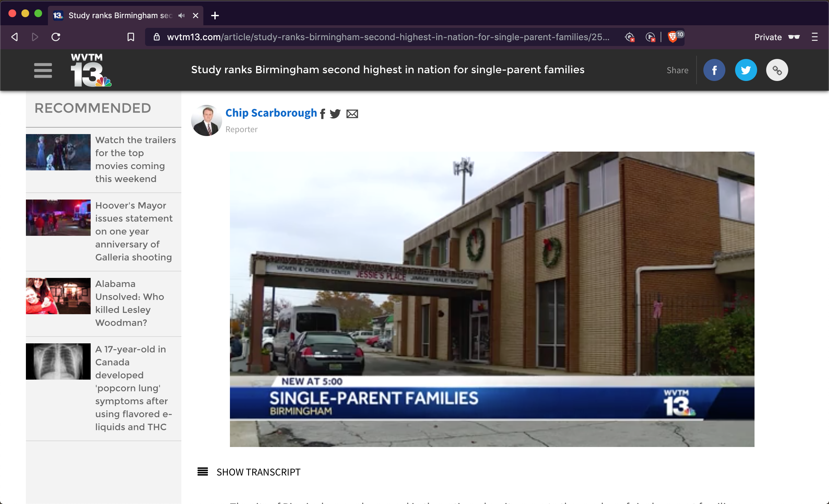Bookmark this article page
Screen dimensions: 829x504
pos(131,37)
